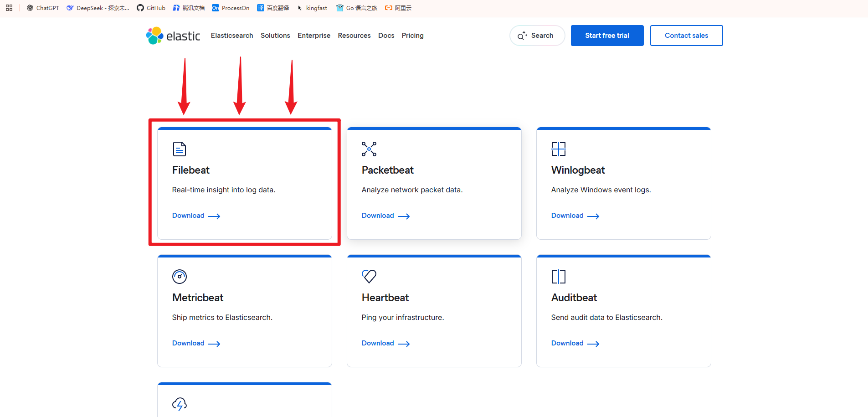868x417 pixels.
Task: Click the Filebeat document icon
Action: [180, 149]
